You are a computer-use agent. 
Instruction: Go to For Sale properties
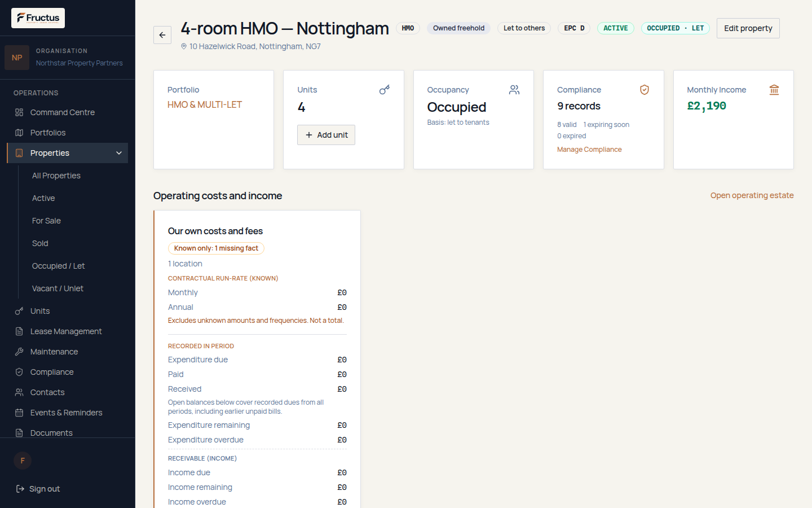(46, 221)
